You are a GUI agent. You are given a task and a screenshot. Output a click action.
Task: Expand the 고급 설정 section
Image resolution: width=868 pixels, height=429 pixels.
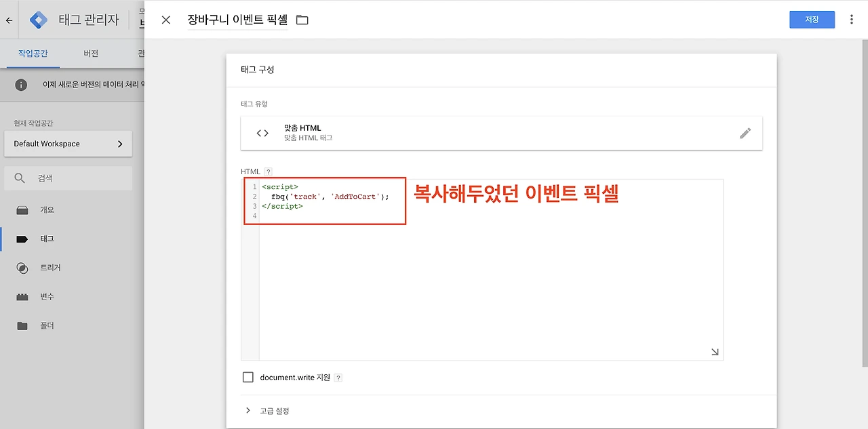click(267, 411)
